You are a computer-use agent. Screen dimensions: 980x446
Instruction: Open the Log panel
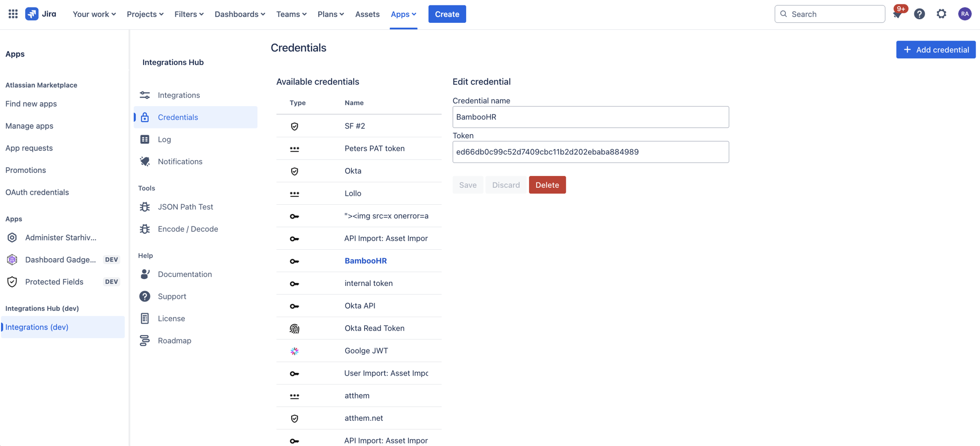pos(164,139)
